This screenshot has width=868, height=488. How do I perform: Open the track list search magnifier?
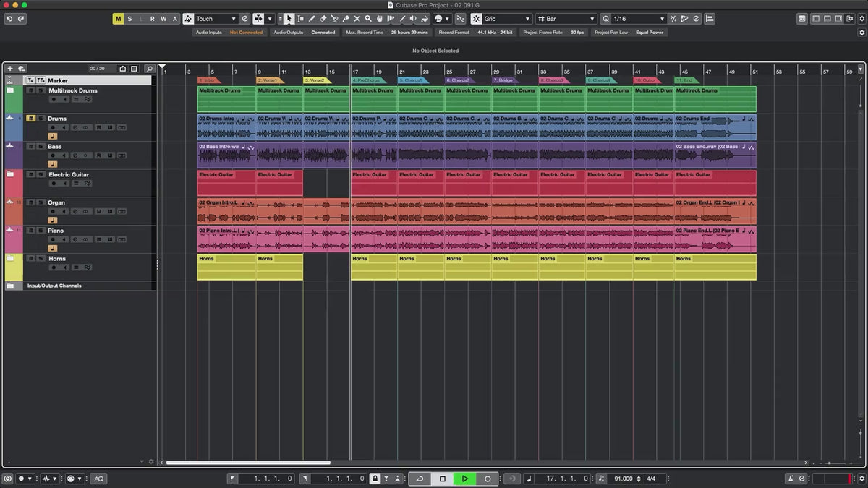coord(149,69)
